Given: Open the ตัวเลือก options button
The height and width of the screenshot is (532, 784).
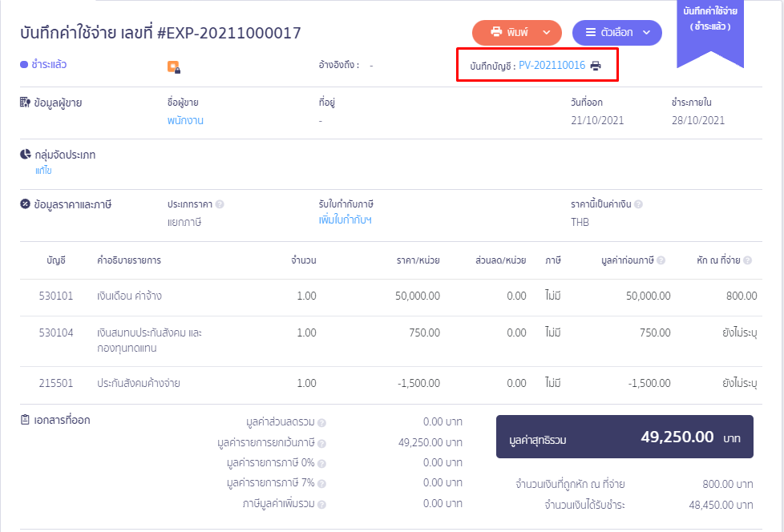Looking at the screenshot, I should point(617,33).
